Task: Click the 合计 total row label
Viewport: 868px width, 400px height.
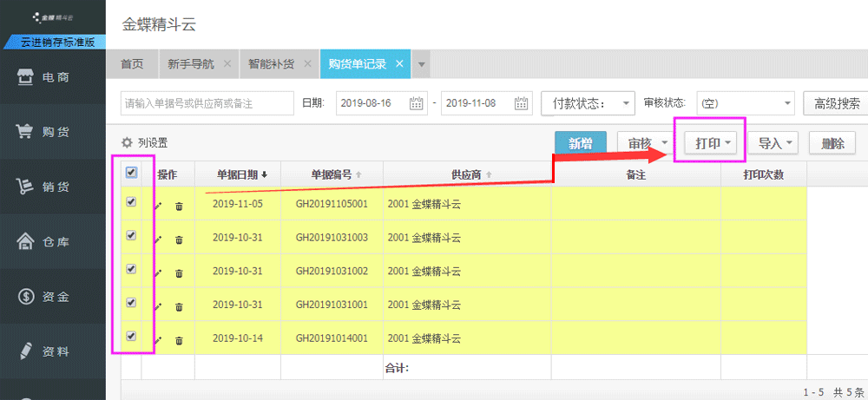Action: [397, 367]
